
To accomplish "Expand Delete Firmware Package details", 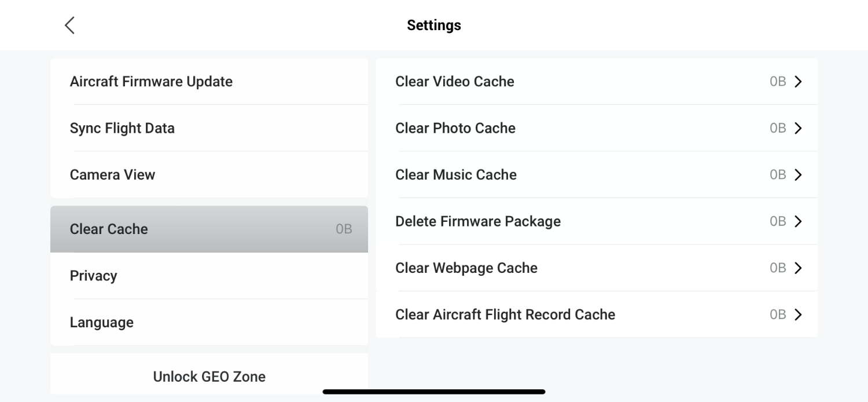I will coord(799,221).
